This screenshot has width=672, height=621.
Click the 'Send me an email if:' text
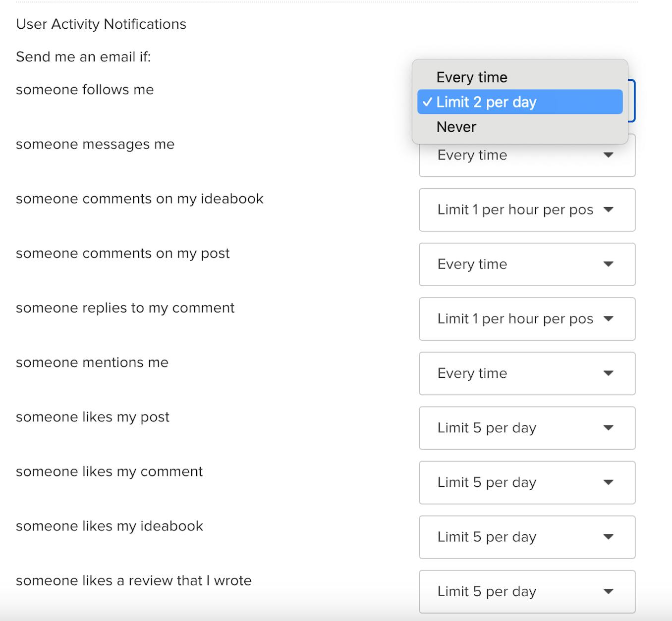pos(83,57)
